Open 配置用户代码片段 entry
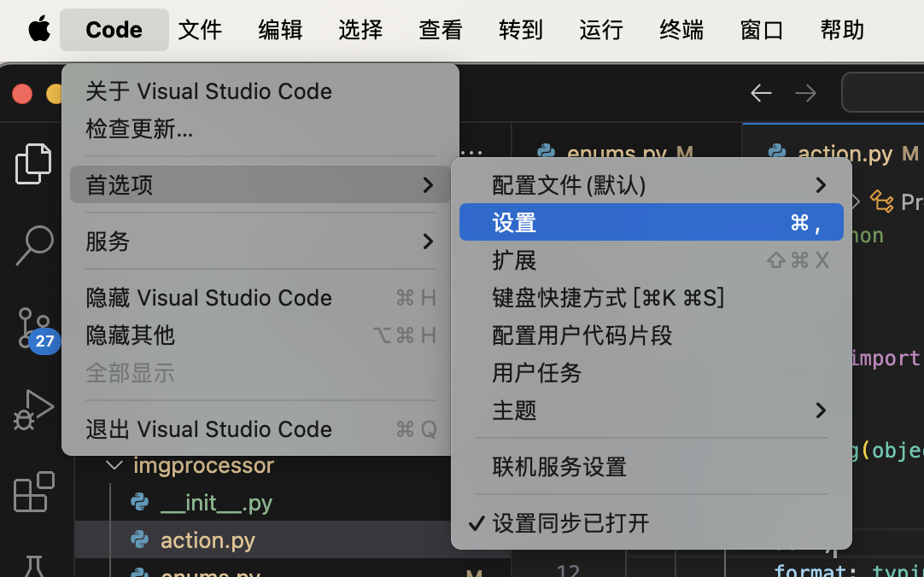The height and width of the screenshot is (577, 924). [x=652, y=335]
